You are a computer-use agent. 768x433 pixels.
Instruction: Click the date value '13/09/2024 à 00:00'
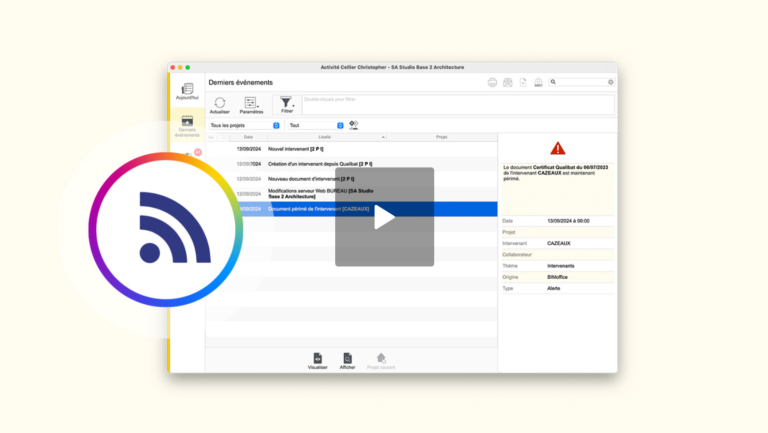tap(568, 221)
